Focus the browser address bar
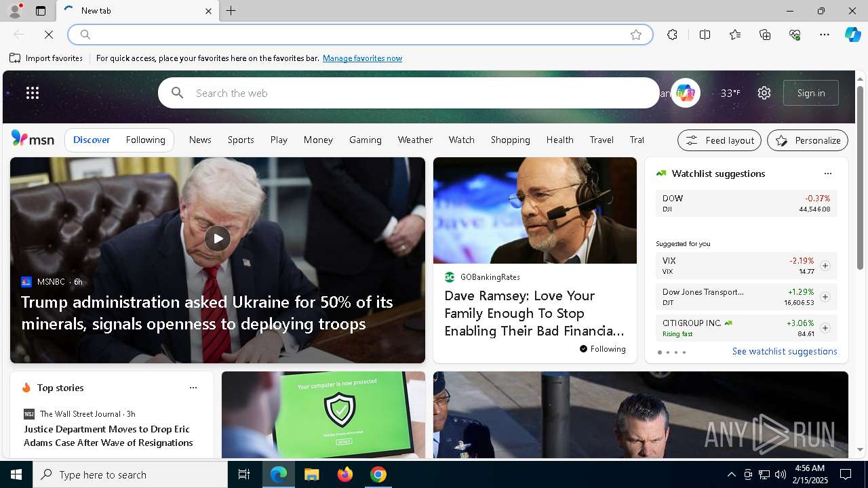This screenshot has height=488, width=868. coord(359,35)
